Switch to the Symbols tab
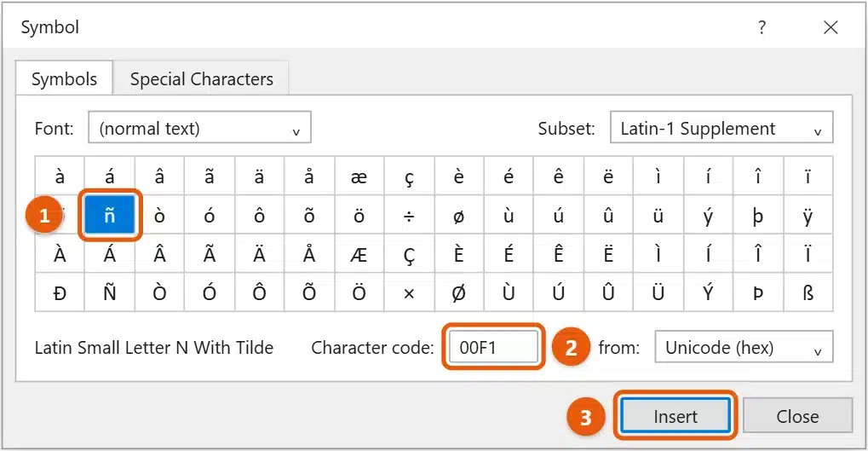Screen dimensions: 868x451 click(x=64, y=78)
